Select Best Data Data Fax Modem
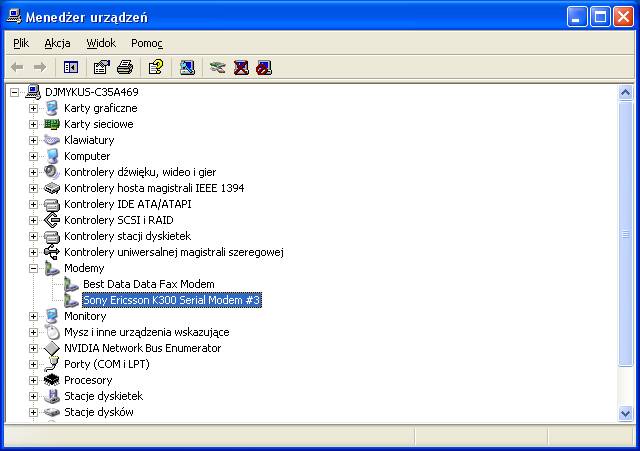The width and height of the screenshot is (640, 451). click(149, 284)
